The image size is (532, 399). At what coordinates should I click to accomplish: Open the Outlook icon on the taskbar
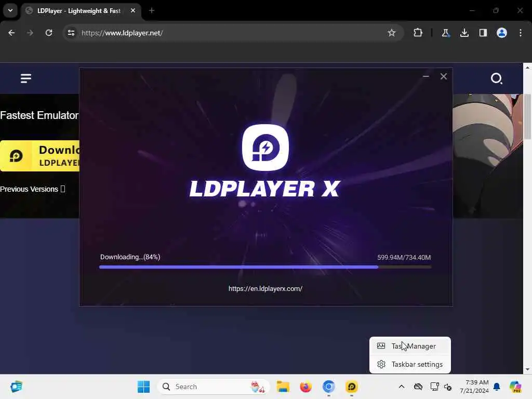click(x=16, y=387)
